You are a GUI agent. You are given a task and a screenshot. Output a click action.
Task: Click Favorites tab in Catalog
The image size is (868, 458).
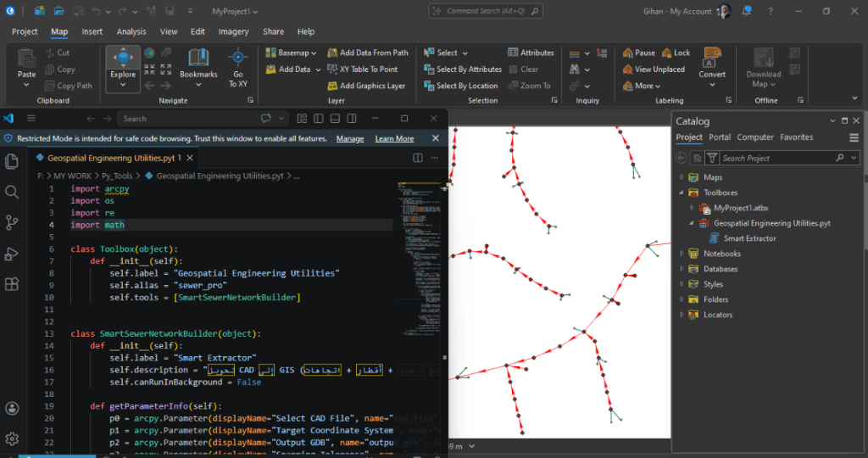click(797, 137)
